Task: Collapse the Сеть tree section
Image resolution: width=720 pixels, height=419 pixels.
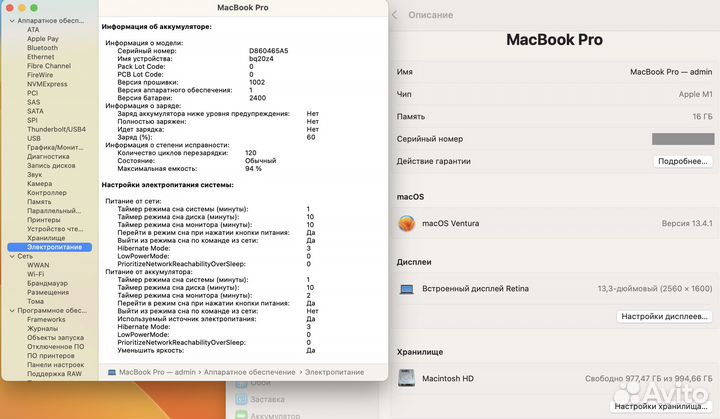Action: tap(12, 256)
